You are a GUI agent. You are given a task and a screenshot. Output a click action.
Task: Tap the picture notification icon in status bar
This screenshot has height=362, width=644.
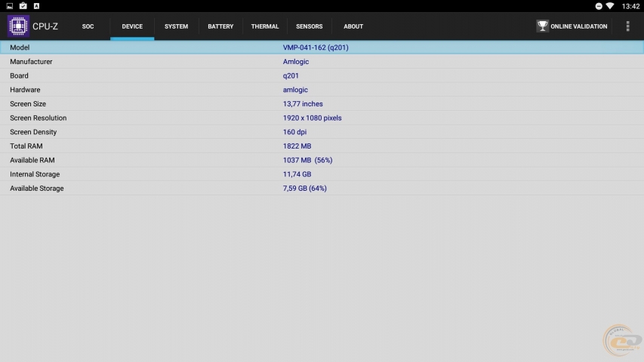click(x=10, y=6)
